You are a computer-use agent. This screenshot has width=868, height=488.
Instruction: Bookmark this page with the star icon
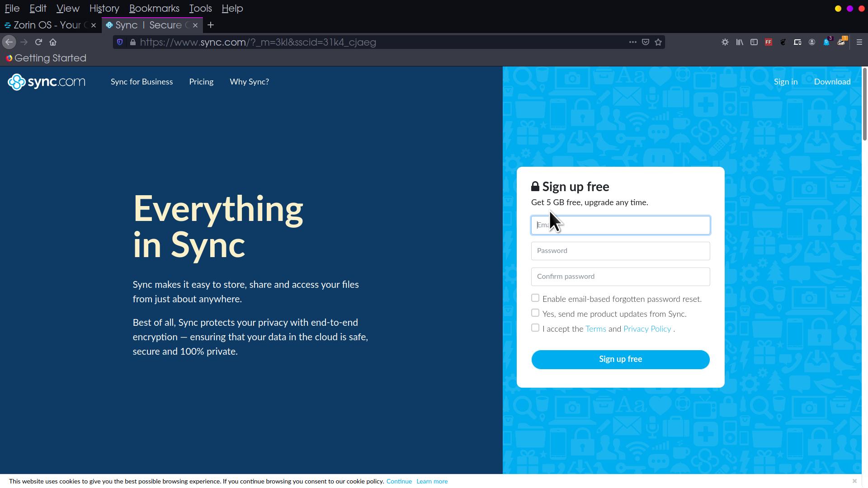click(x=658, y=42)
